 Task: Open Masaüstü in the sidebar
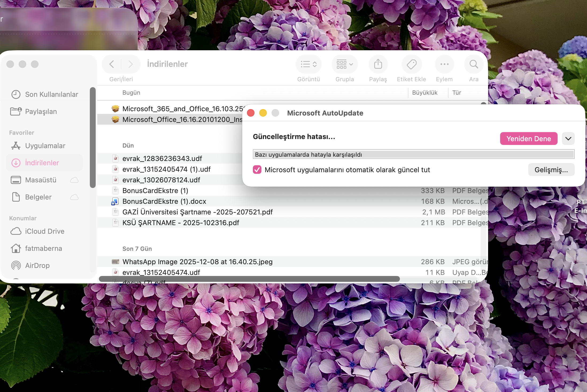click(x=45, y=180)
